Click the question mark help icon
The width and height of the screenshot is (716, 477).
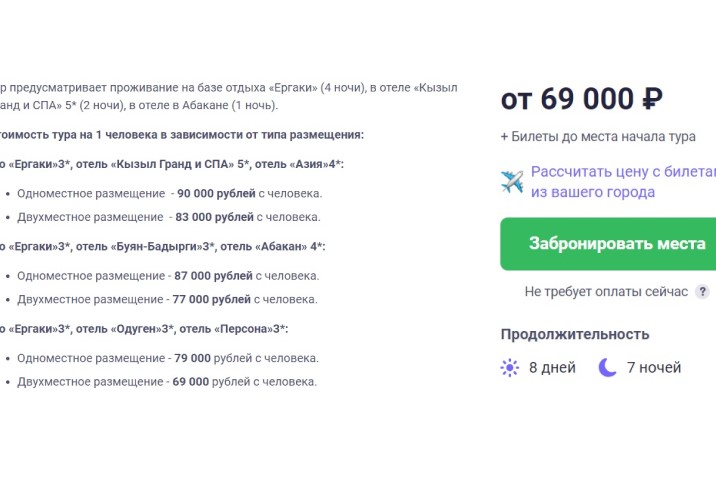pos(703,291)
